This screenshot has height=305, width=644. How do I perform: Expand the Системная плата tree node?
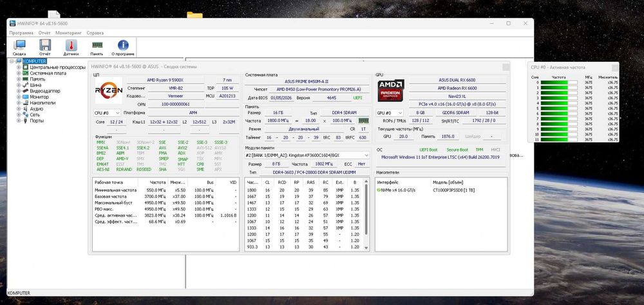19,73
